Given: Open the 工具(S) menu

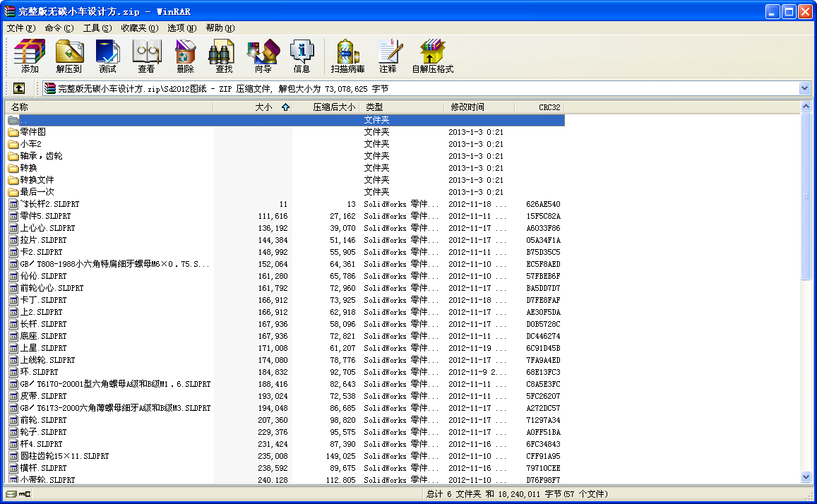Looking at the screenshot, I should coord(97,28).
